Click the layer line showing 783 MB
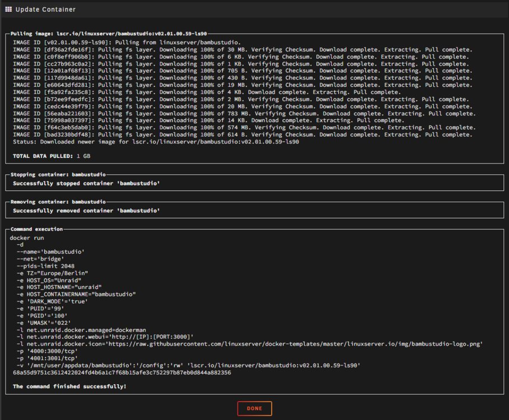509x420 pixels. 245,114
